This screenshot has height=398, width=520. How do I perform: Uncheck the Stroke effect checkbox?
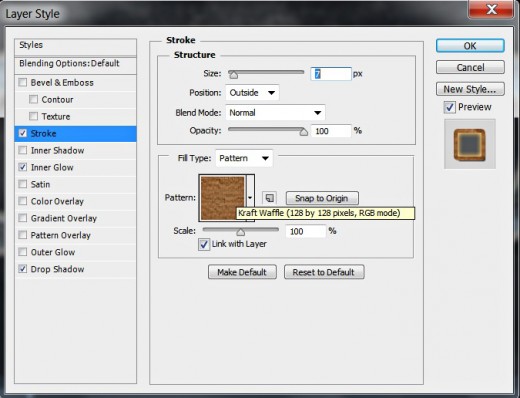point(23,133)
